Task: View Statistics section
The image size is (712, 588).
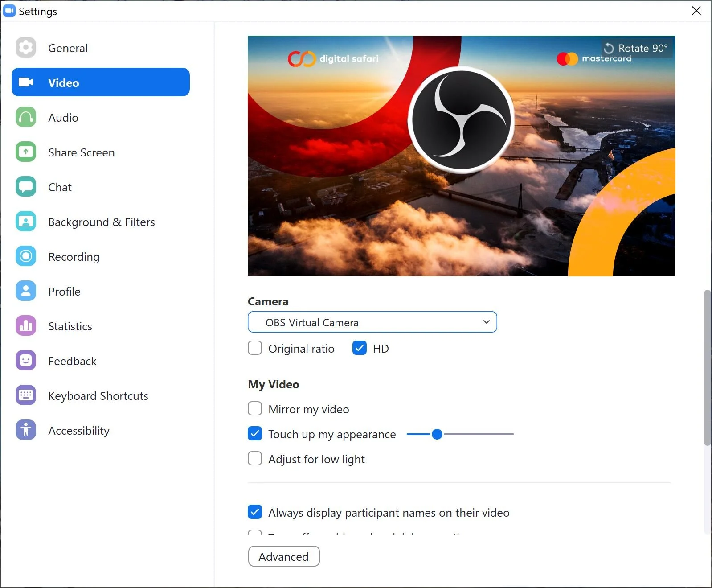Action: 101,326
